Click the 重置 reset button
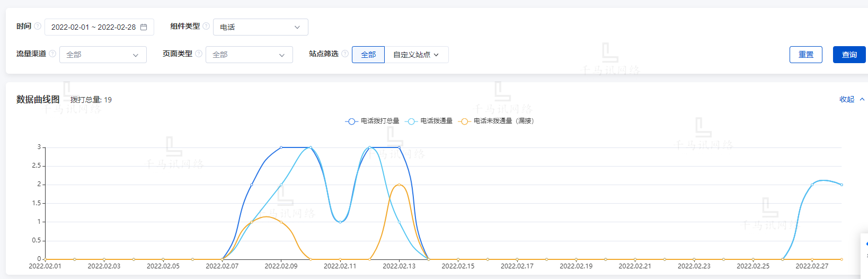The image size is (868, 279). (x=805, y=55)
